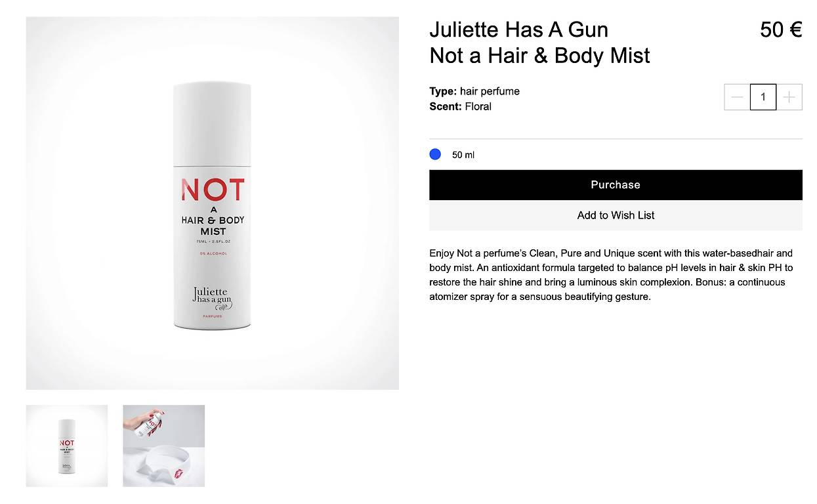This screenshot has height=504, width=817.
Task: Click the HAIR & BODY MIST text on the bottle
Action: coord(213,221)
